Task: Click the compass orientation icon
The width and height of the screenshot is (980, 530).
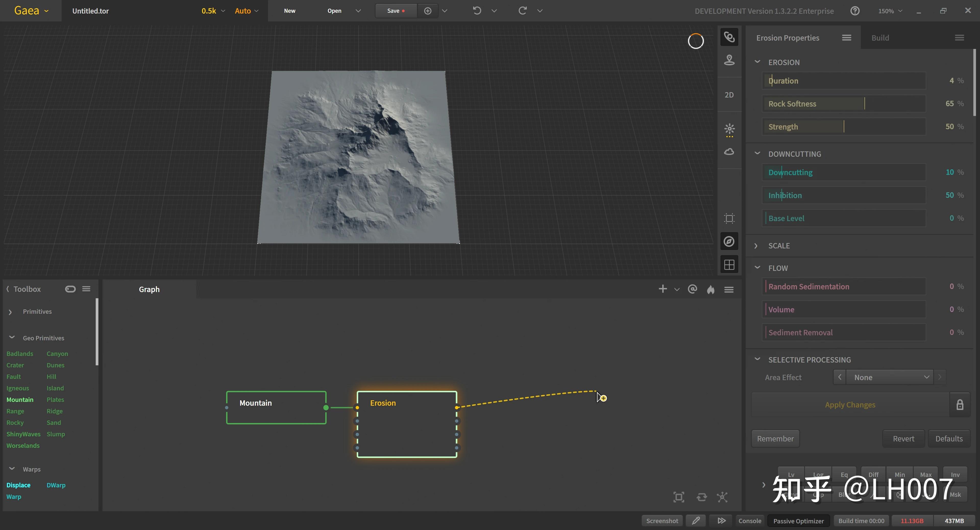Action: click(x=729, y=241)
